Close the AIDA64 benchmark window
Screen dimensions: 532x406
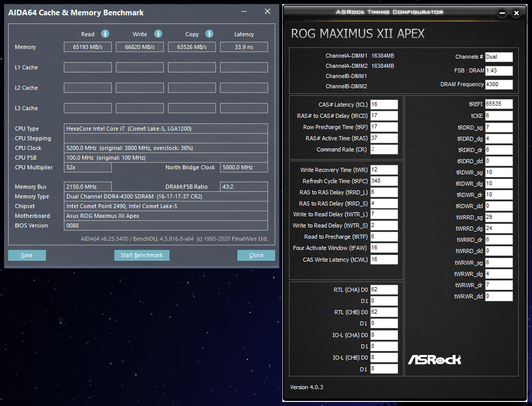[x=268, y=12]
